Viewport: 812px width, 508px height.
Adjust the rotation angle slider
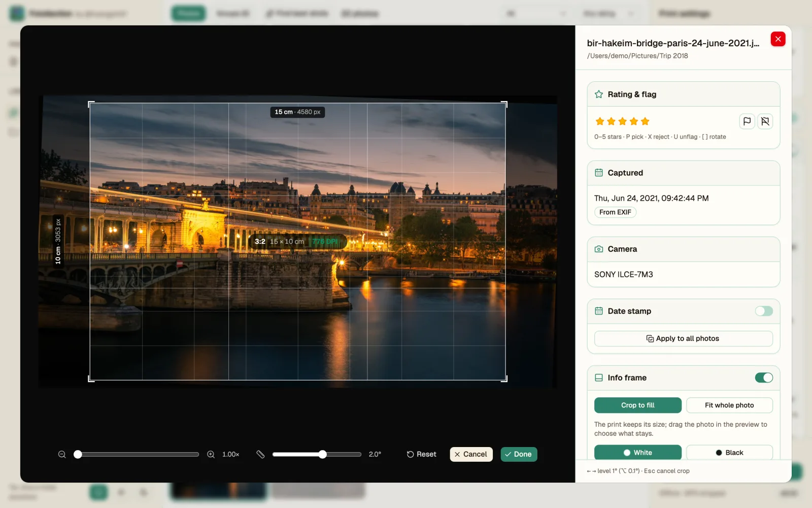[322, 454]
